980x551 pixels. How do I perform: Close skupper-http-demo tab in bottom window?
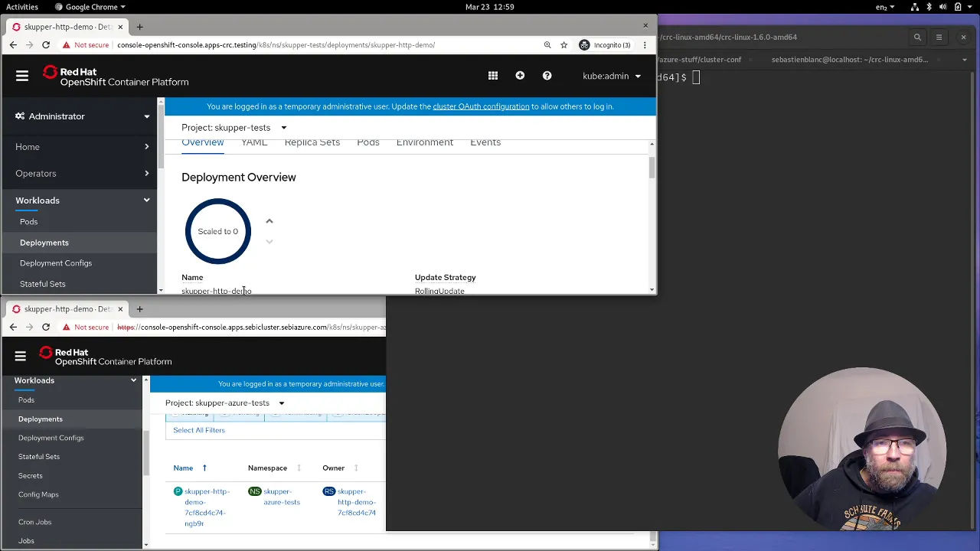point(120,309)
